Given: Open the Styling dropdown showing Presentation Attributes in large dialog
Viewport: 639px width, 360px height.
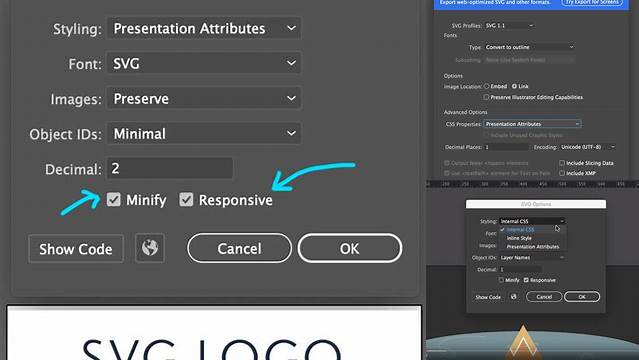Looking at the screenshot, I should (204, 28).
